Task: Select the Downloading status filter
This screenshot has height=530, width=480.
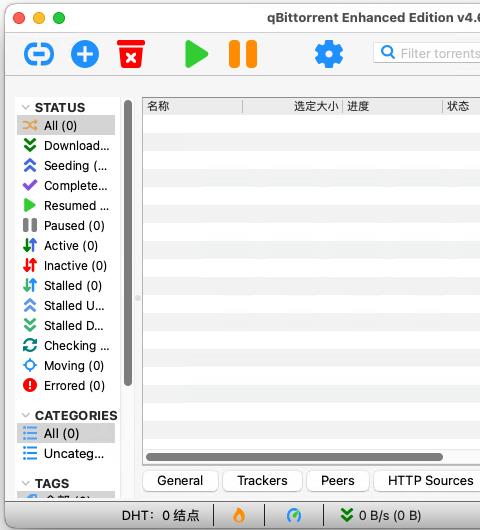Action: pyautogui.click(x=66, y=145)
